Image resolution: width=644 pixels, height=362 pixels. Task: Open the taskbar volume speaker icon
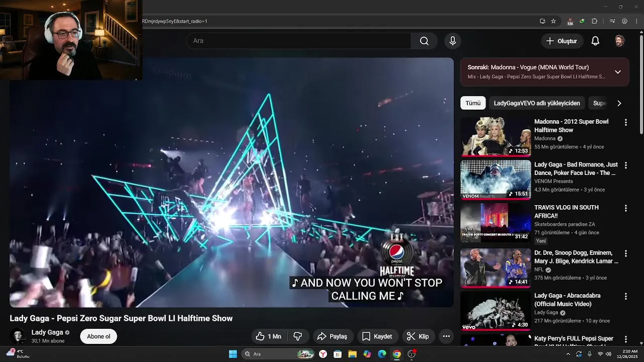pyautogui.click(x=609, y=354)
